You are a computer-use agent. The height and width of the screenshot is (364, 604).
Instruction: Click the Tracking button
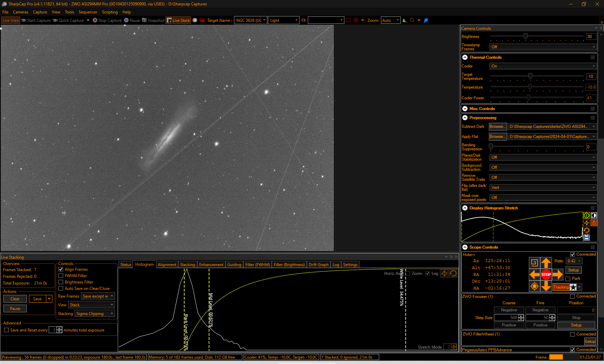pos(561,287)
